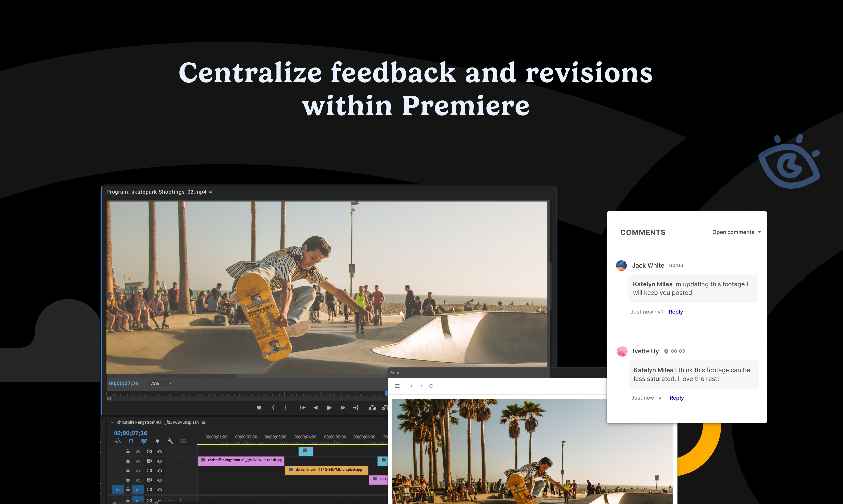Hide track V1 output eye

(160, 490)
